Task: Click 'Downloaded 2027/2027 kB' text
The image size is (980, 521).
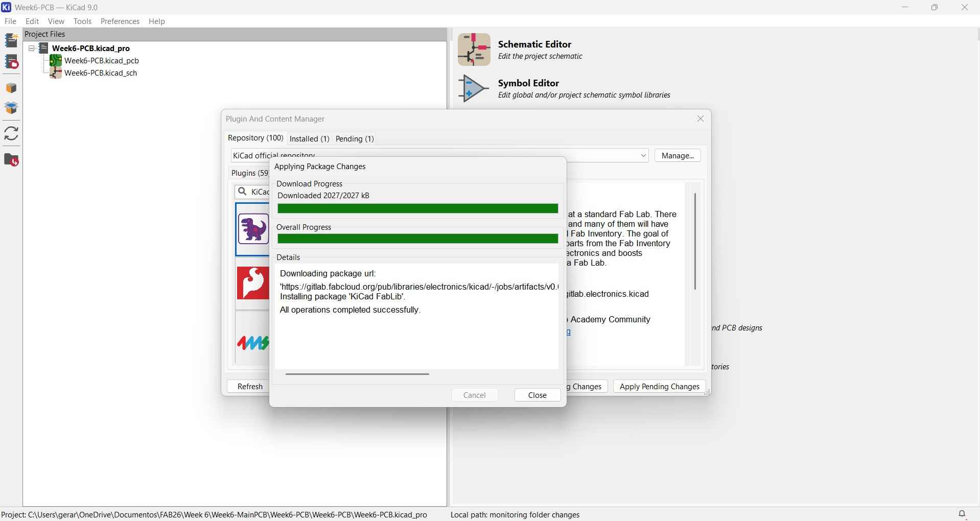Action: (x=323, y=196)
